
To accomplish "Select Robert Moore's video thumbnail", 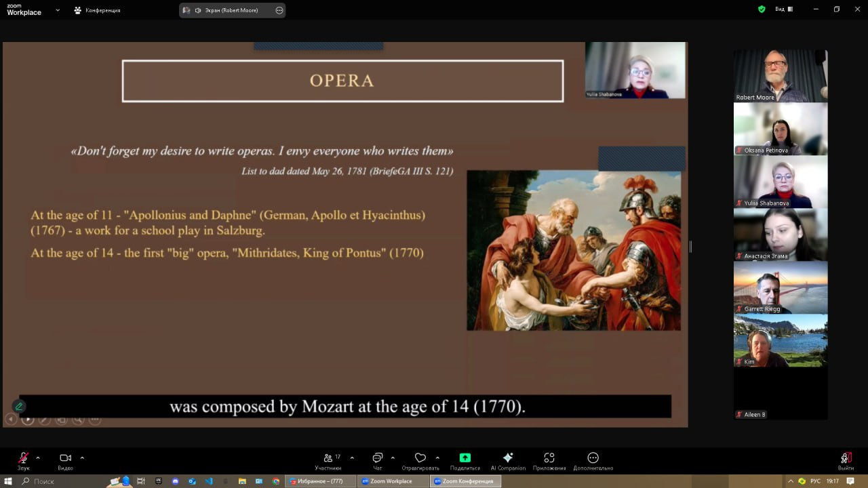I will [781, 75].
